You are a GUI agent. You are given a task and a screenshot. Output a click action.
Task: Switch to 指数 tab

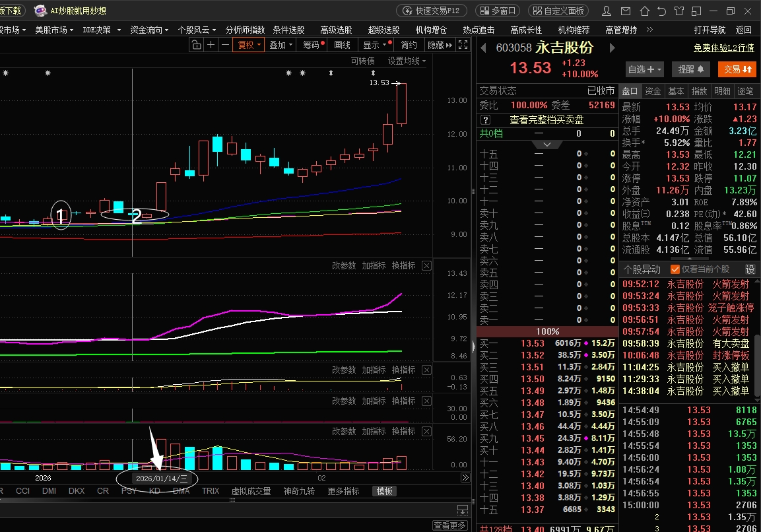[x=699, y=91]
